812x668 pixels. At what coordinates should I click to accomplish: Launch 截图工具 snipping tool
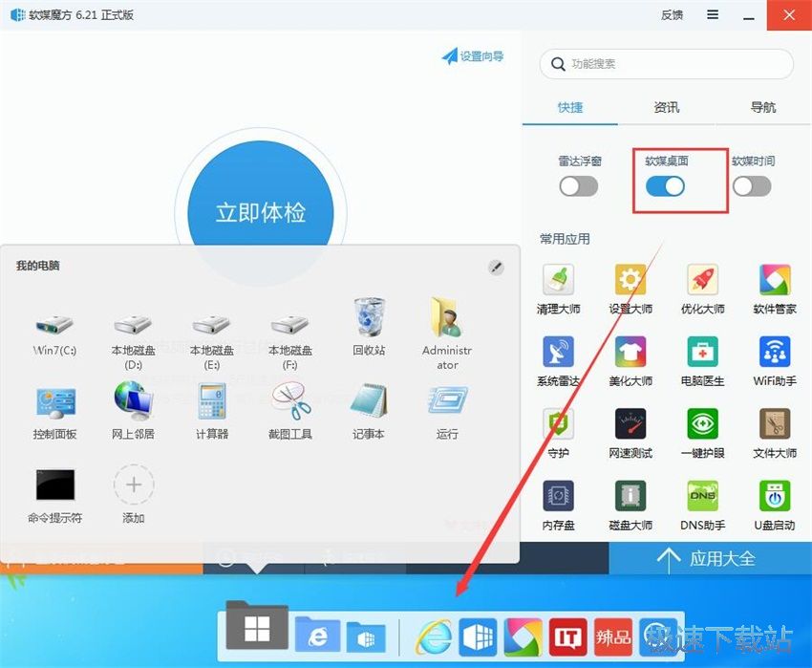click(290, 400)
